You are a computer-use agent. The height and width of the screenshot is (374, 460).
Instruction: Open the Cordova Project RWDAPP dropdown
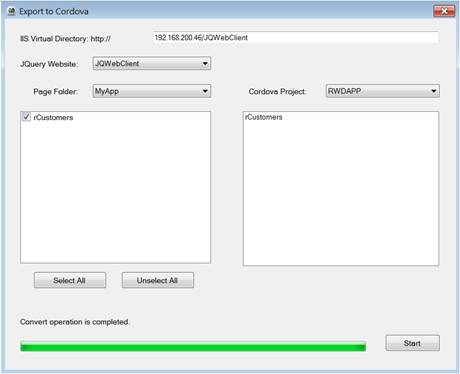point(383,91)
